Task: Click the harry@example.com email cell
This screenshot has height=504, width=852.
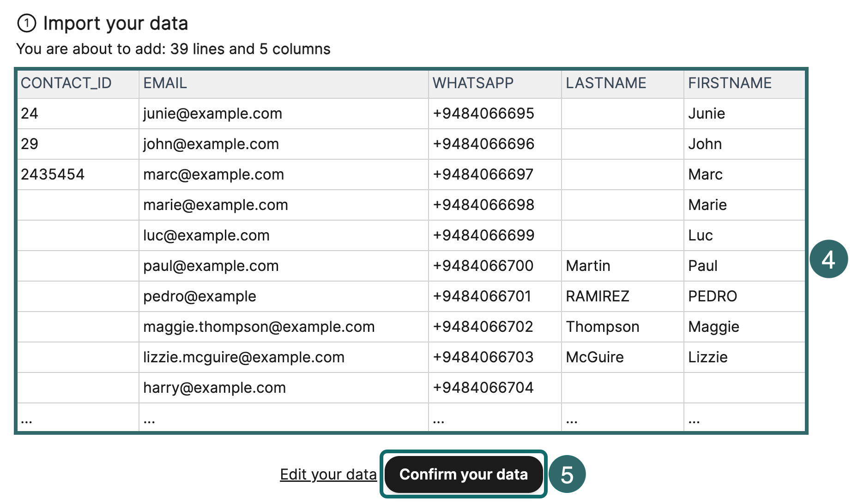Action: pyautogui.click(x=214, y=388)
